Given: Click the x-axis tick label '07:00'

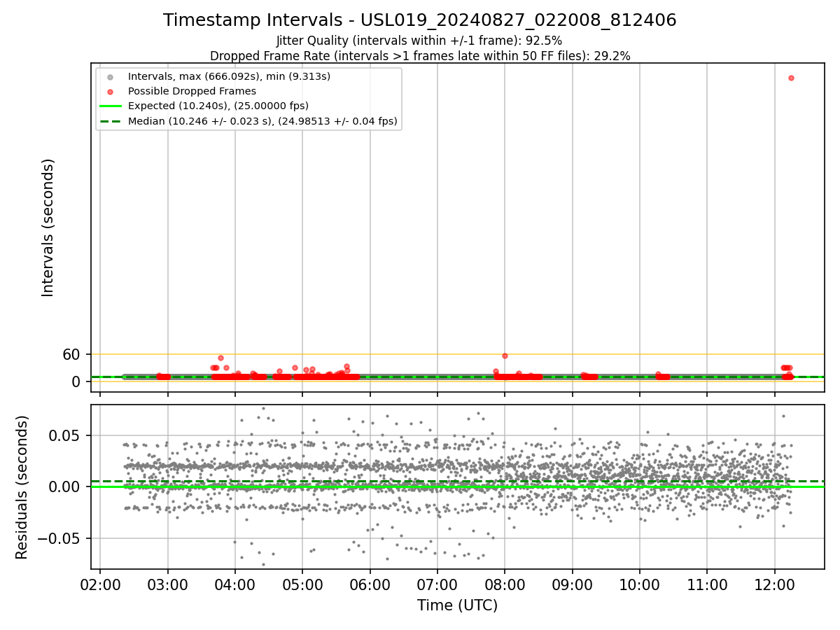Looking at the screenshot, I should point(437,584).
